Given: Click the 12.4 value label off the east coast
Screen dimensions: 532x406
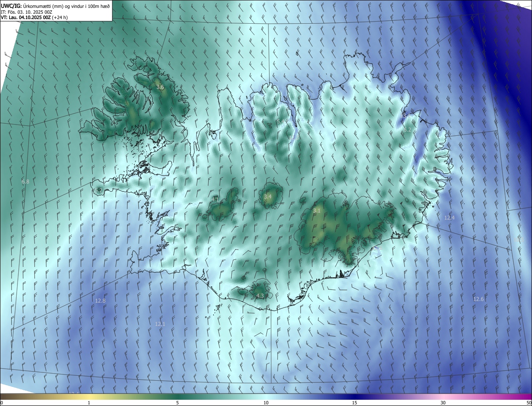Looking at the screenshot, I should [x=449, y=218].
